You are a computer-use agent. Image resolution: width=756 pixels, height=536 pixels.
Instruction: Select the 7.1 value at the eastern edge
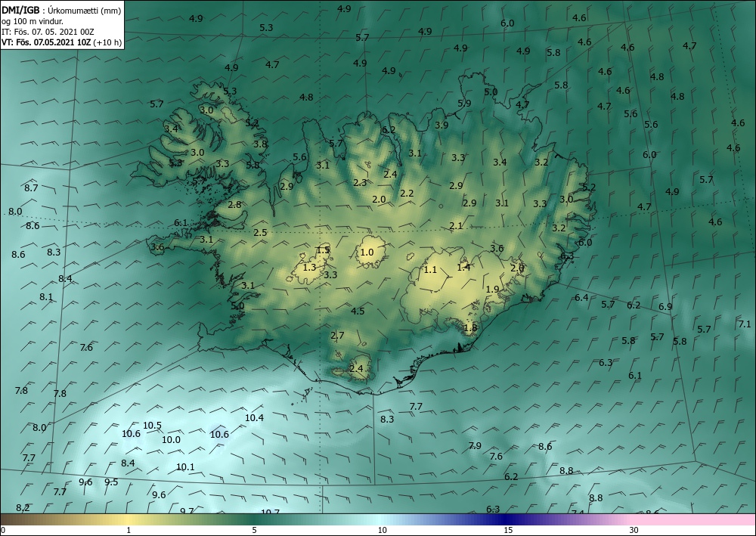coord(745,324)
